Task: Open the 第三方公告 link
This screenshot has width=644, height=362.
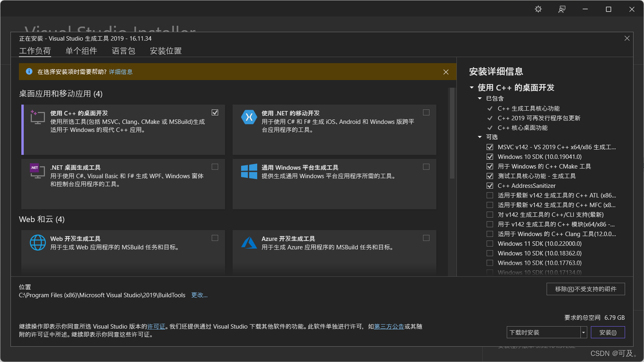Action: coord(389,327)
